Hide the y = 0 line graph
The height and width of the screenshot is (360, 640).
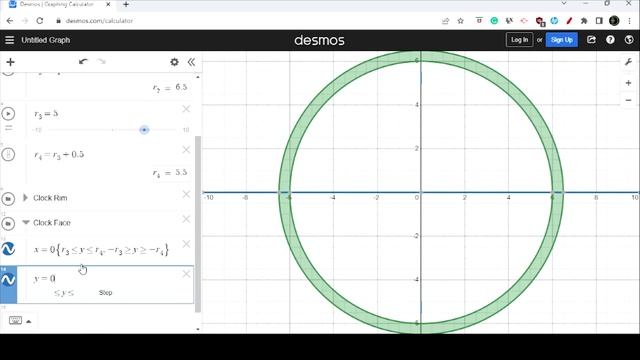click(8, 280)
